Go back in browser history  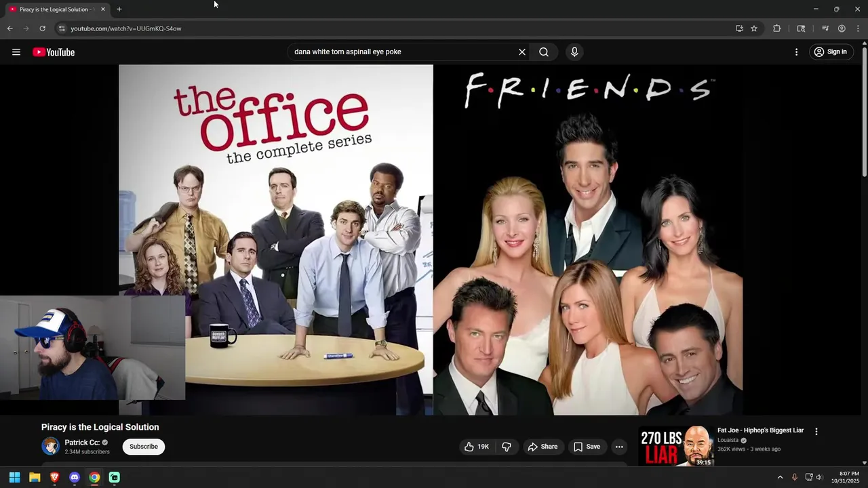click(9, 28)
